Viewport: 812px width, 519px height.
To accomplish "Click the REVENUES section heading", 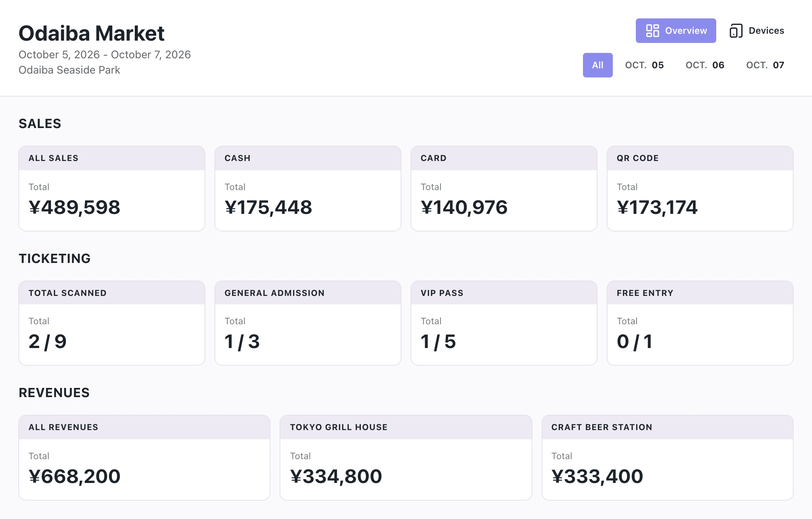I will click(x=54, y=393).
